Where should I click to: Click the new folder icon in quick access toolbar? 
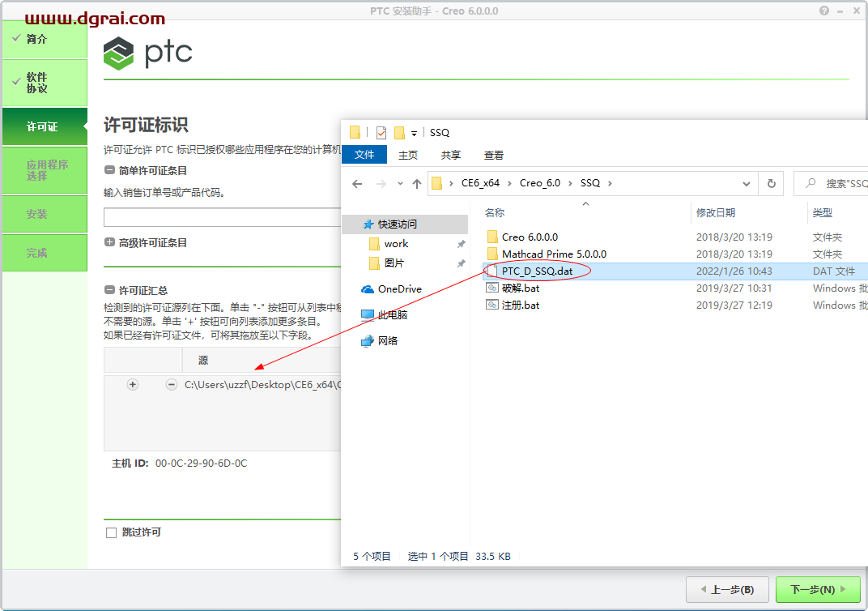click(399, 132)
